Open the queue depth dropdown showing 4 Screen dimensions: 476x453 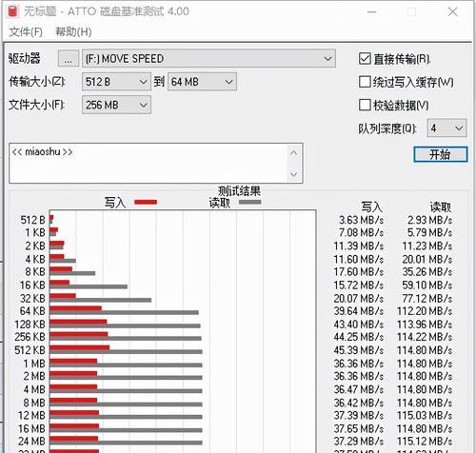(x=446, y=128)
